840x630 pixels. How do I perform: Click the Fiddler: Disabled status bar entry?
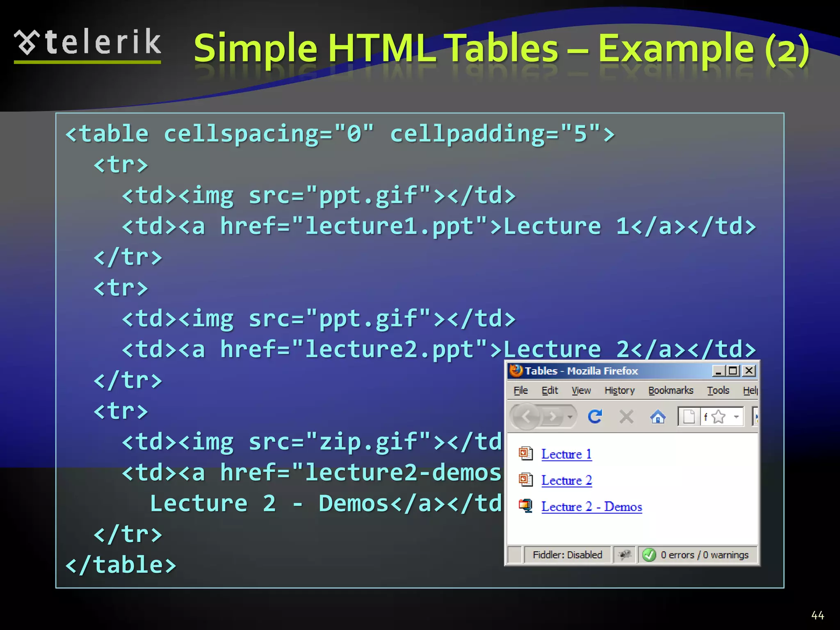(x=567, y=555)
